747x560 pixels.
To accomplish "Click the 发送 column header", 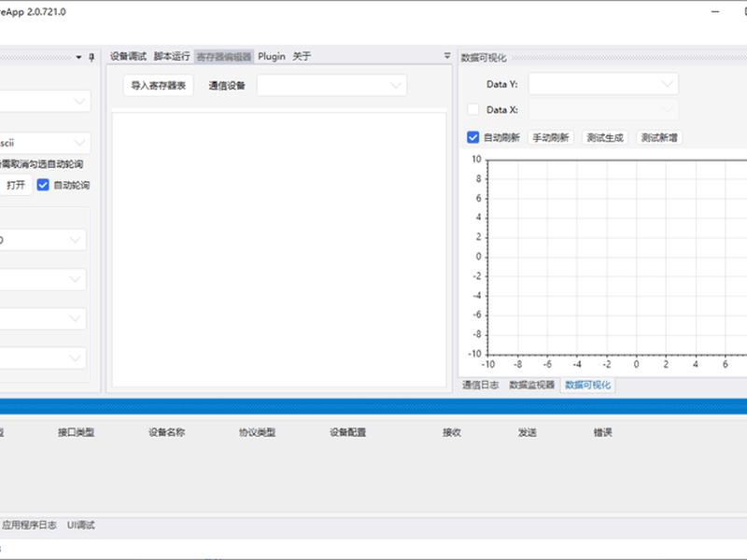I will 528,432.
